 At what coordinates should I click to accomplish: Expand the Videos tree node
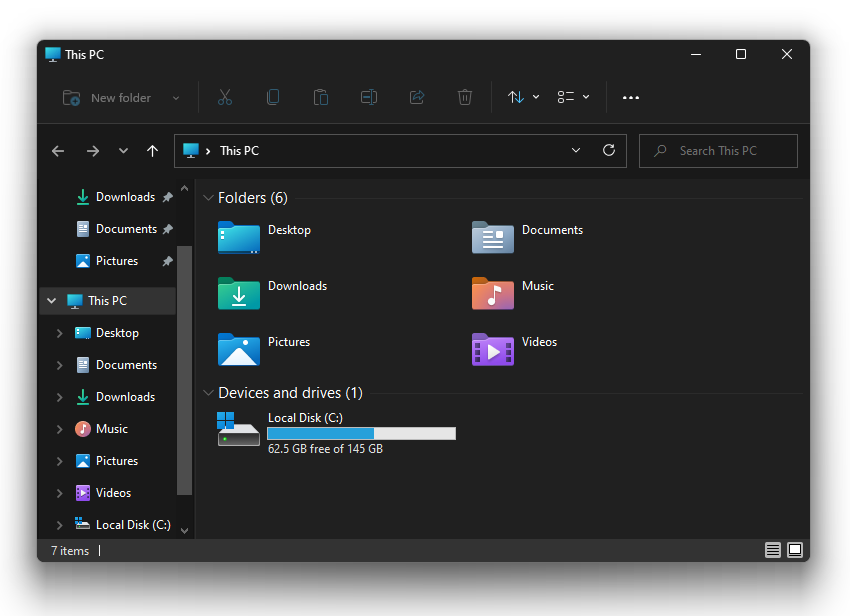click(60, 493)
